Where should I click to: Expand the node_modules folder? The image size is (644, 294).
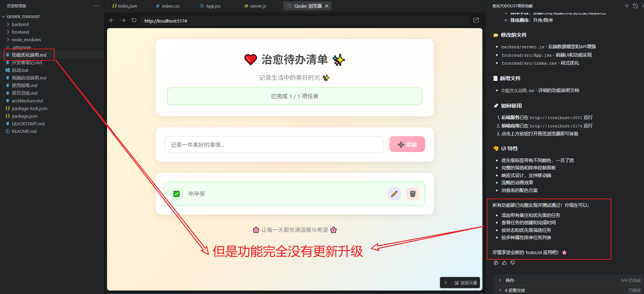(x=26, y=40)
